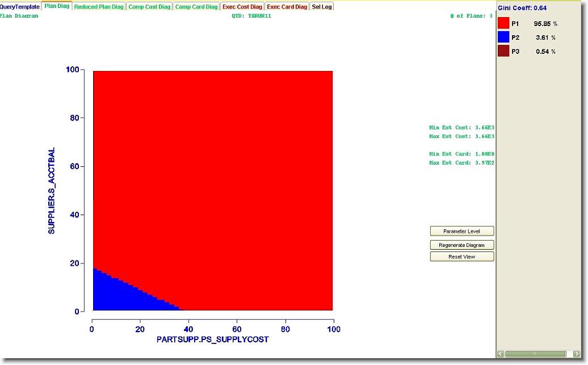Viewport: 588px width, 365px height.
Task: Open the QueryTemplate tab
Action: pyautogui.click(x=20, y=7)
